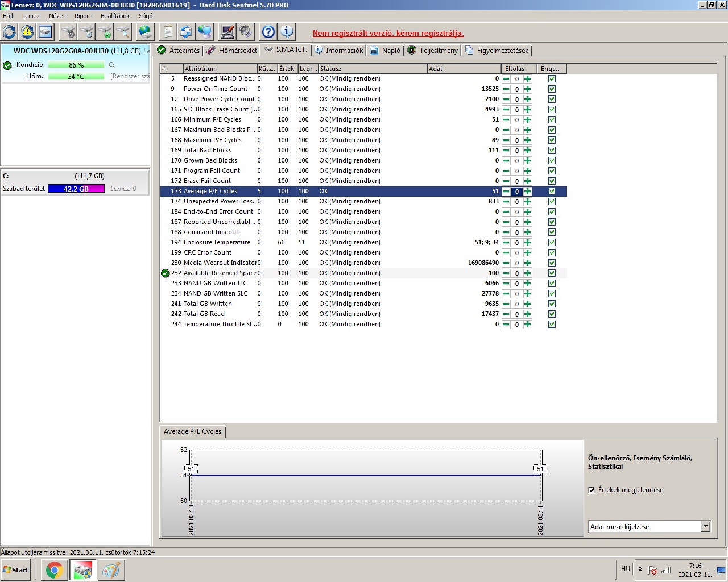Image resolution: width=728 pixels, height=582 pixels.
Task: Click the green plus for Average P/E Cycles
Action: tap(528, 192)
